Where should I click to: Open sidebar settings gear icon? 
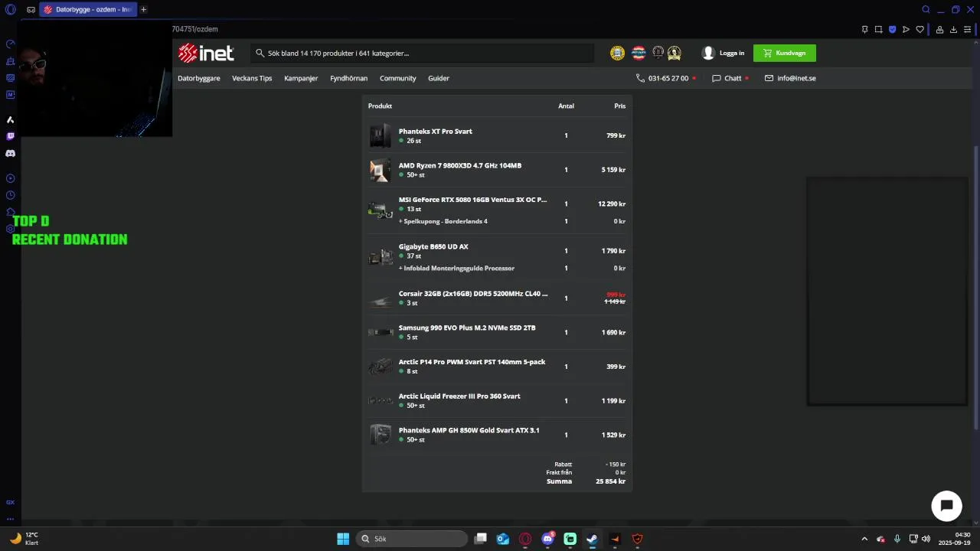[10, 229]
